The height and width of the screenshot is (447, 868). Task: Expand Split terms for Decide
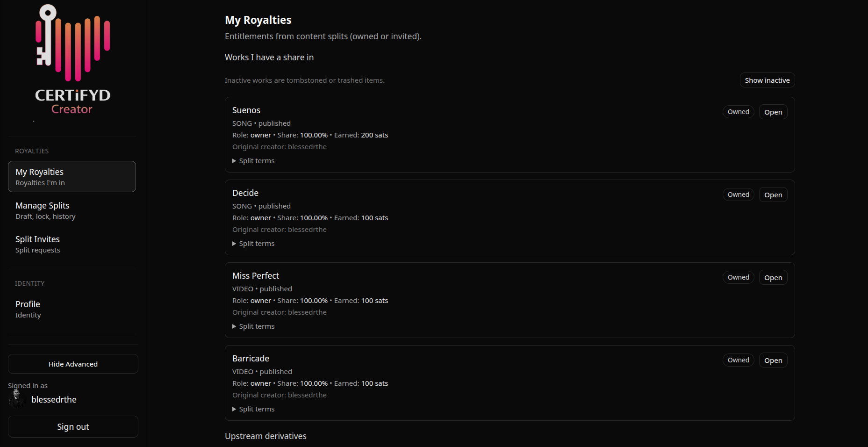point(253,243)
